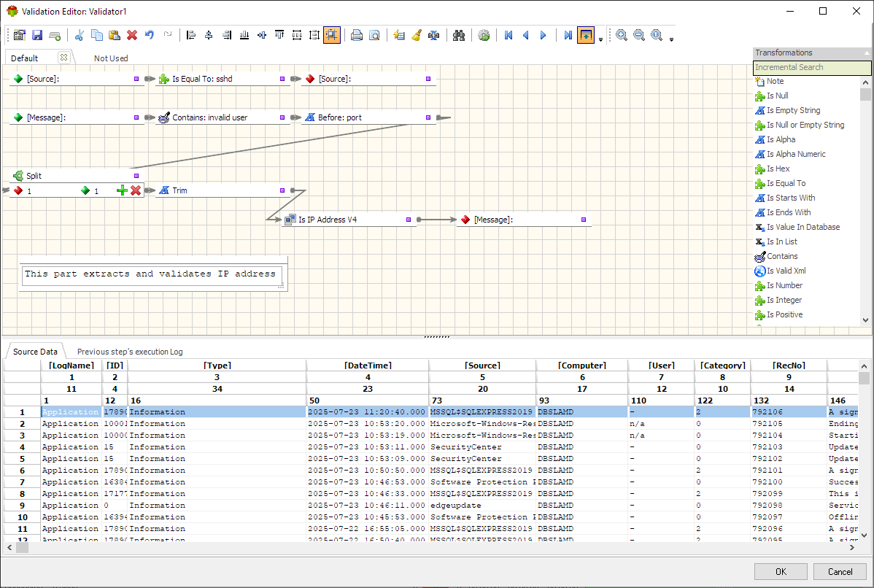The image size is (874, 588).
Task: Click the broom clean-up toolbar icon
Action: pos(416,35)
